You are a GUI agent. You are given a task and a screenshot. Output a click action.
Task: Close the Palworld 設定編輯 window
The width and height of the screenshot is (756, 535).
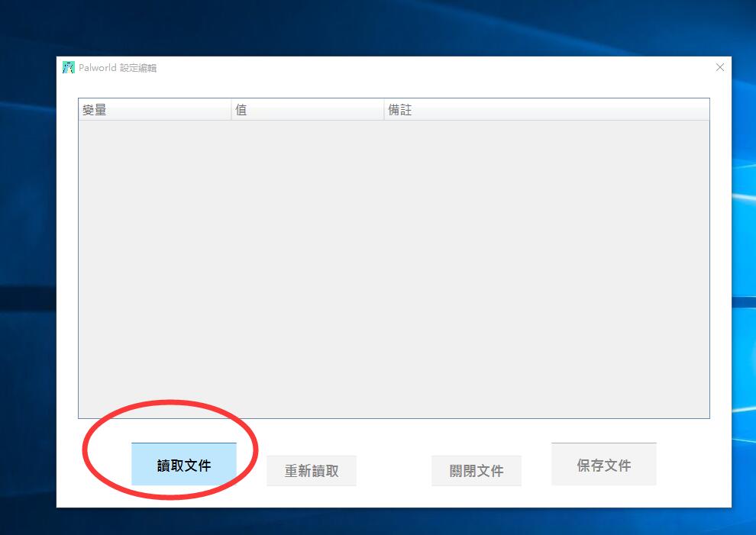pos(720,67)
